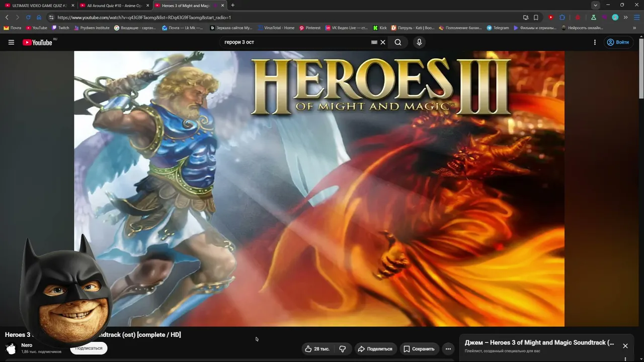Open the Пополнение баланса bookmark
Image resolution: width=644 pixels, height=362 pixels.
click(x=460, y=28)
